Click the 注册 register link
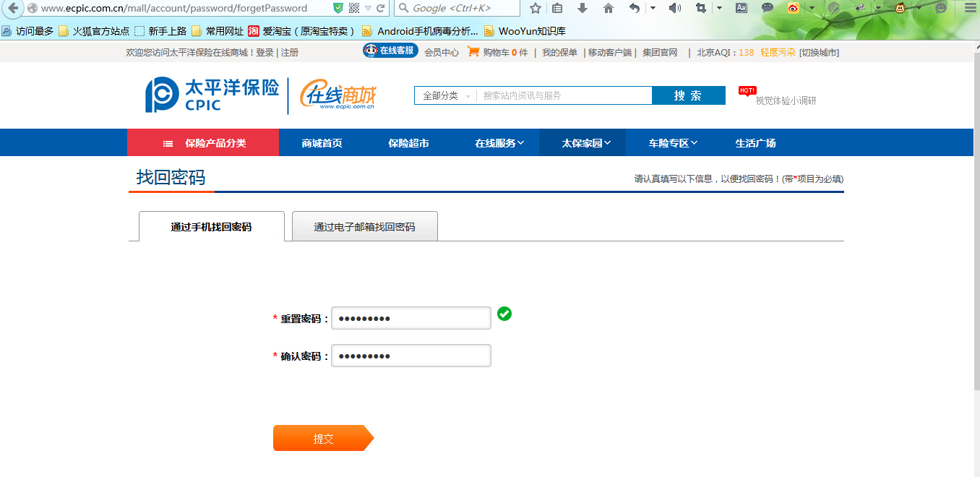980x477 pixels. click(x=289, y=52)
